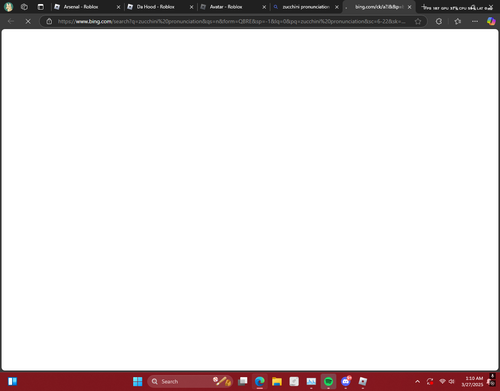The height and width of the screenshot is (391, 500).
Task: Click the bing.com address bar URL
Action: point(232,21)
